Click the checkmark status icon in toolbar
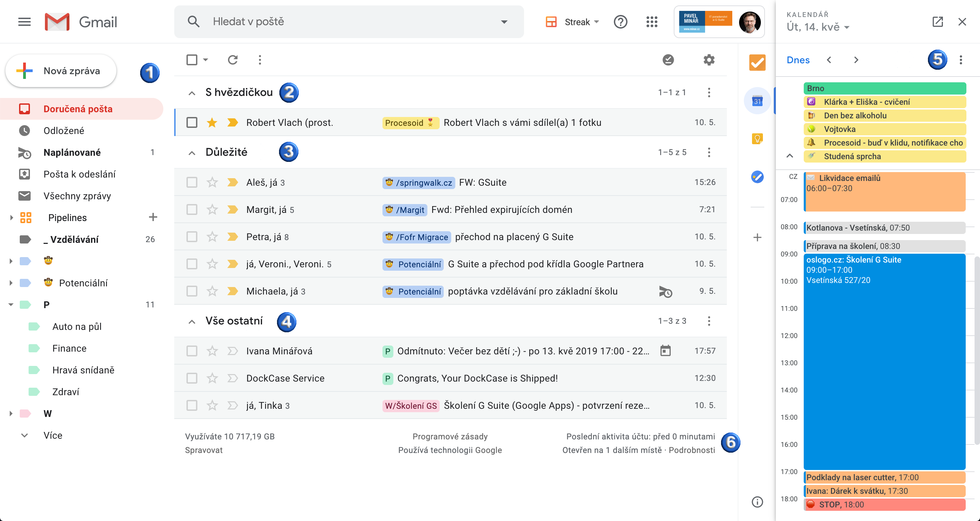Screen dimensions: 980x521 coord(668,60)
